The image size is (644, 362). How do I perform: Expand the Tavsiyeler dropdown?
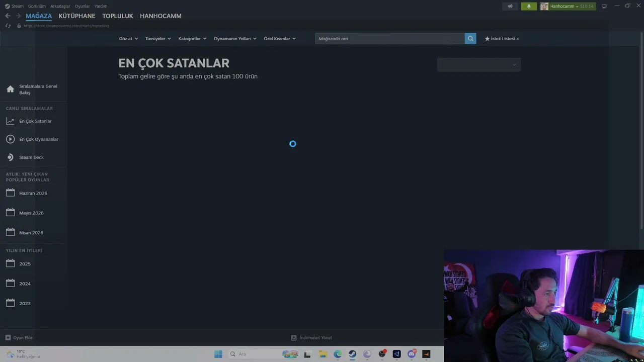(x=158, y=39)
